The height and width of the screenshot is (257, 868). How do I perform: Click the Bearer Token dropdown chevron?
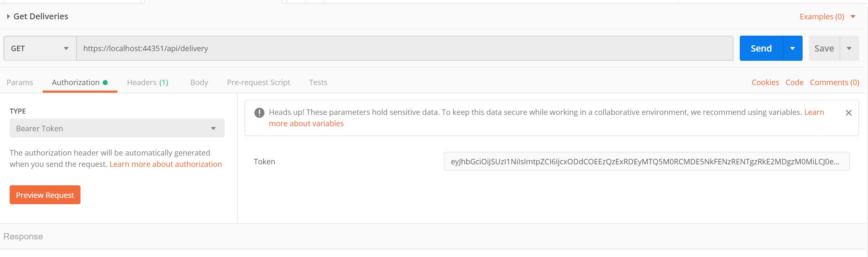(x=214, y=128)
